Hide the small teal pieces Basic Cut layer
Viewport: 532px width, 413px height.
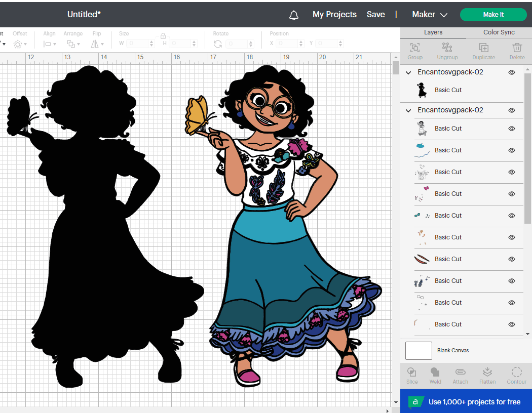(512, 216)
